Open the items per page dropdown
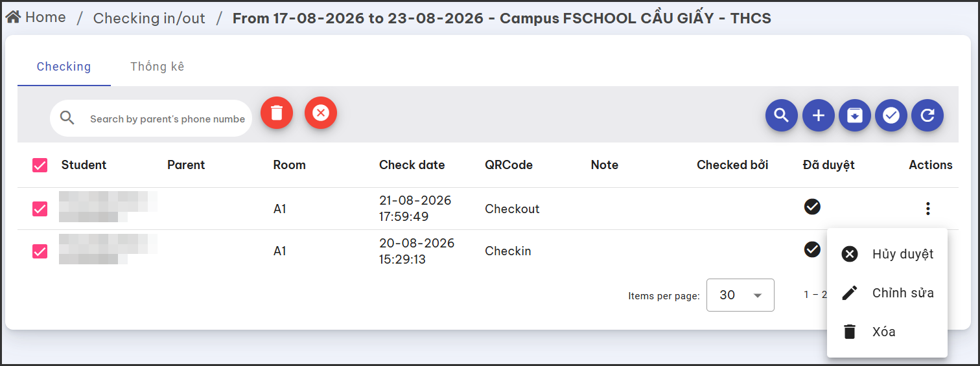 740,295
